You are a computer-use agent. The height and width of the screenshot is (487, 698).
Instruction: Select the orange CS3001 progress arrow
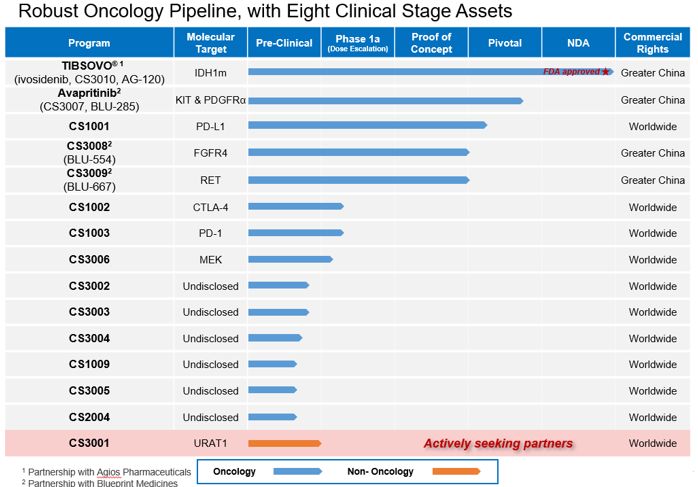(x=285, y=443)
